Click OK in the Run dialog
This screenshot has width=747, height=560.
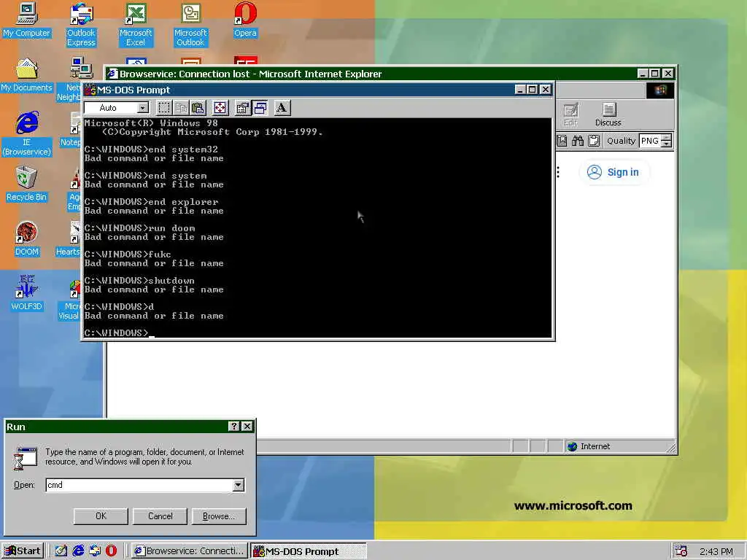click(101, 516)
